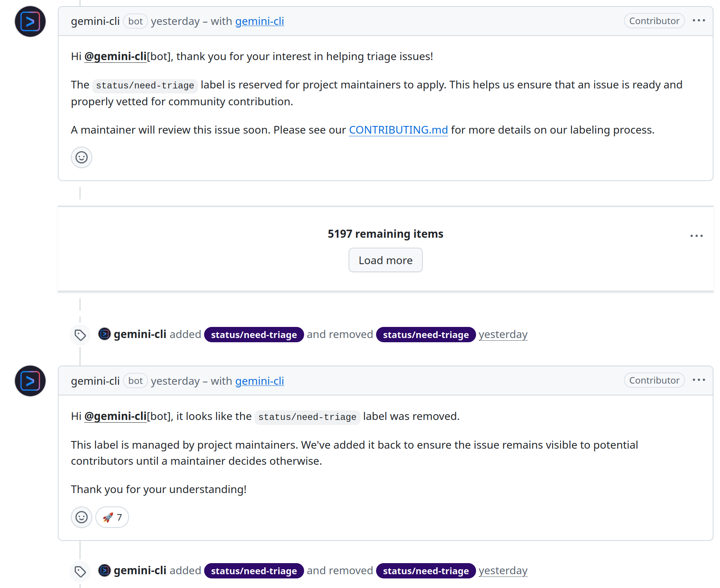Open emoji reaction picker on second comment
The image size is (720, 588).
pos(82,517)
